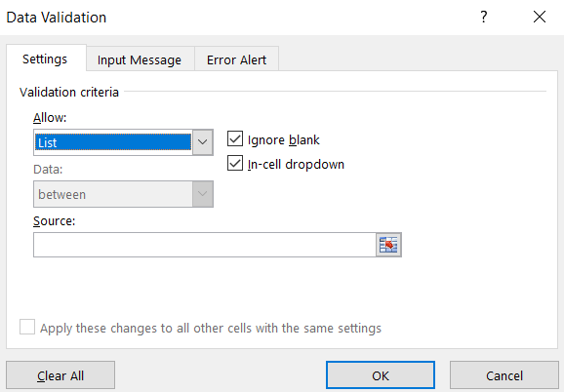Focus the Source text input field
The width and height of the screenshot is (564, 392).
[205, 245]
